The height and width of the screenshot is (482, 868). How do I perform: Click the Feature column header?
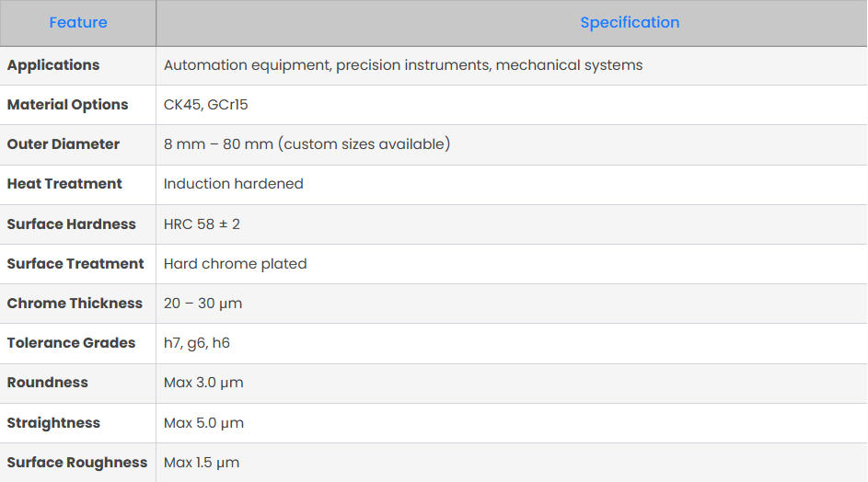[78, 23]
